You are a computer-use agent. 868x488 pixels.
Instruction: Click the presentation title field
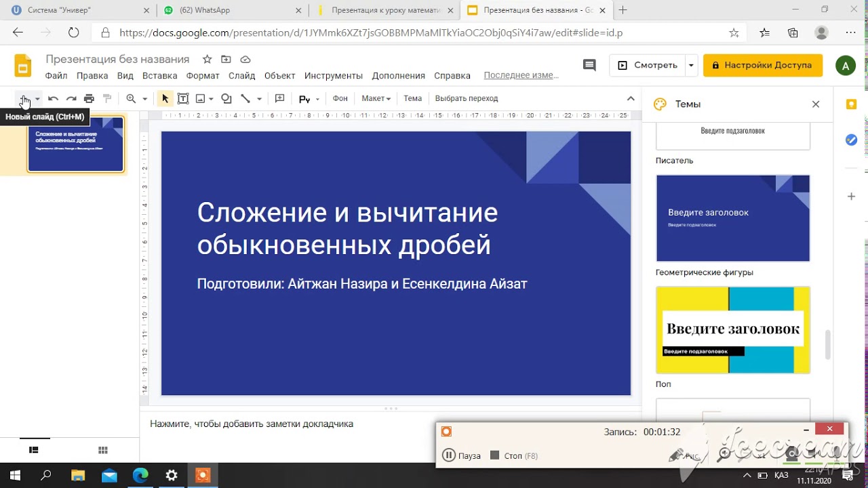(x=117, y=59)
